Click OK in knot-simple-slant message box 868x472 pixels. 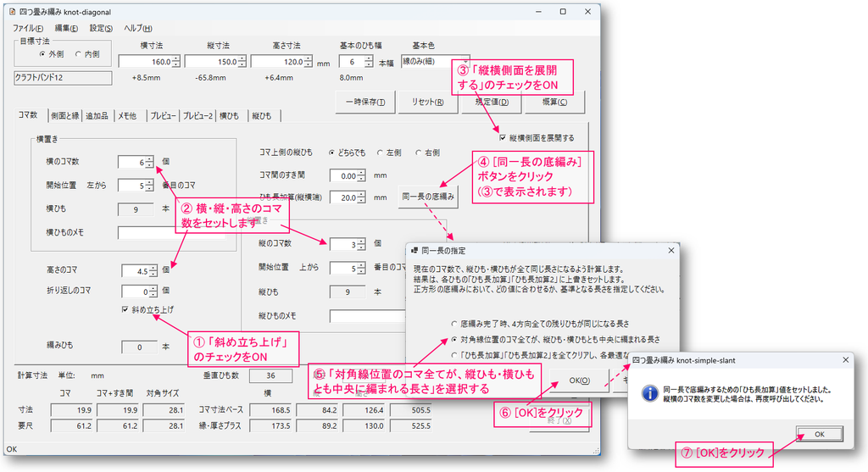[820, 435]
